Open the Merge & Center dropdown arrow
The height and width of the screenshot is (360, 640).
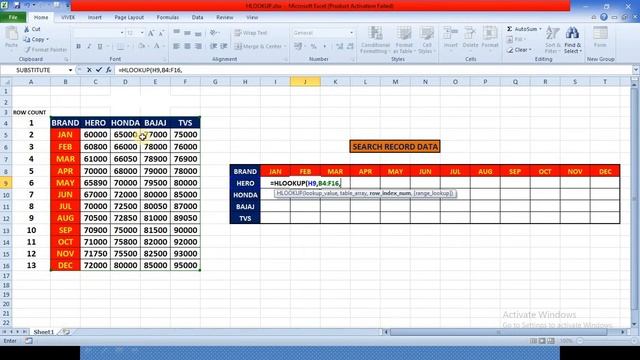click(284, 47)
